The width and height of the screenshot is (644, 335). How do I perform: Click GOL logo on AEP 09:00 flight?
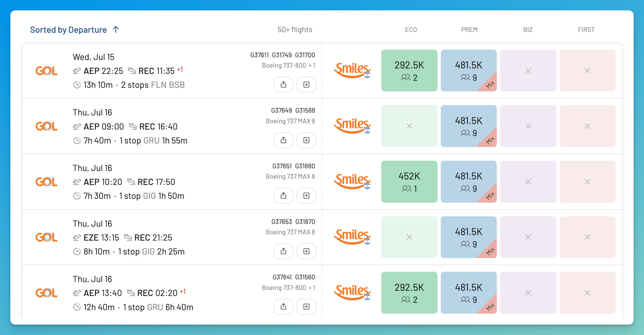[x=46, y=126]
